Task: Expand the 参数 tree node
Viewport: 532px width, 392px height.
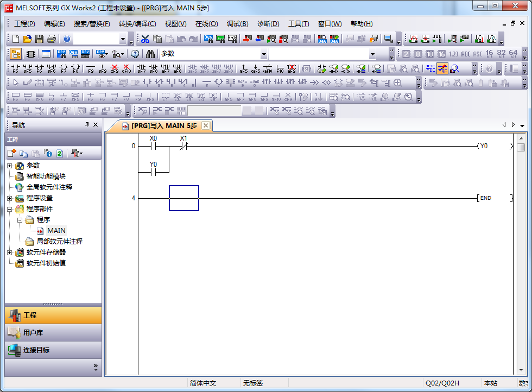Action: [9, 166]
